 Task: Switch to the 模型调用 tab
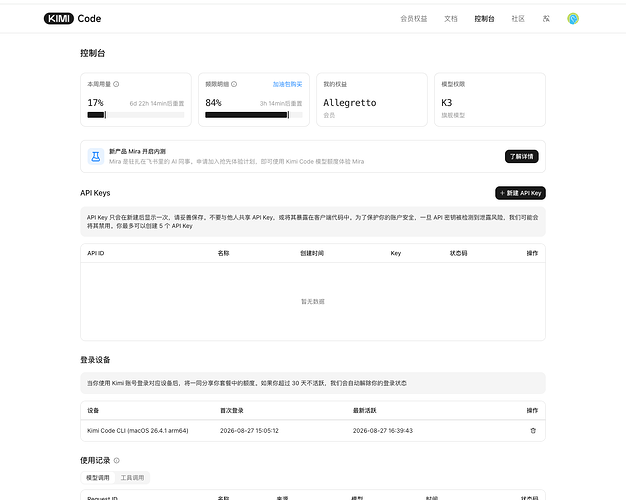(98, 478)
